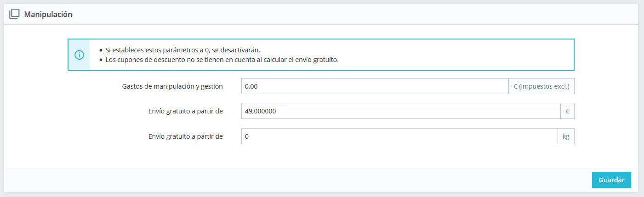Click the blue info circle icon
The width and height of the screenshot is (644, 197).
click(79, 55)
